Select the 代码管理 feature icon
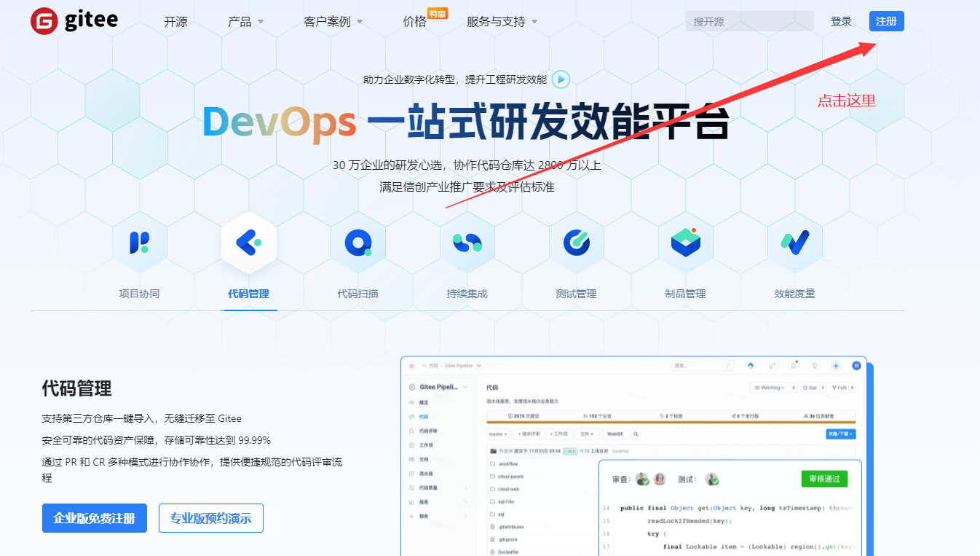This screenshot has height=556, width=980. point(249,243)
